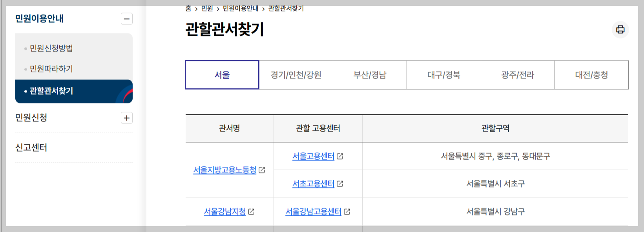Click the external link icon beside 서울지방고용노동청
Image resolution: width=644 pixels, height=232 pixels.
click(x=262, y=171)
